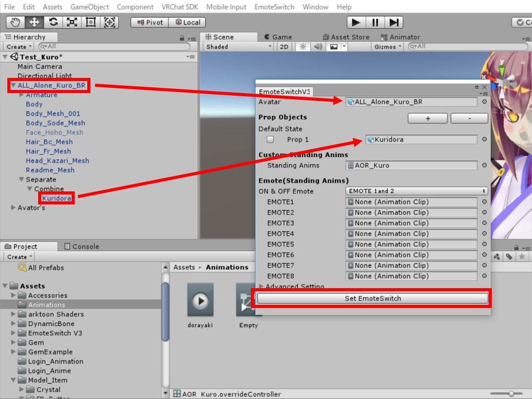Select the Rotate tool
The image size is (532, 399).
pyautogui.click(x=53, y=22)
